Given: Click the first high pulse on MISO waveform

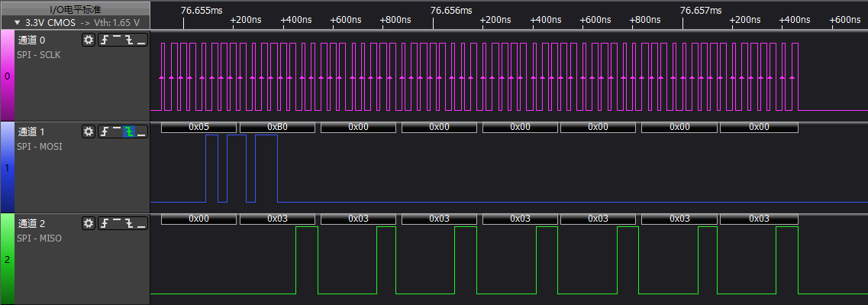Looking at the screenshot, I should click(307, 260).
